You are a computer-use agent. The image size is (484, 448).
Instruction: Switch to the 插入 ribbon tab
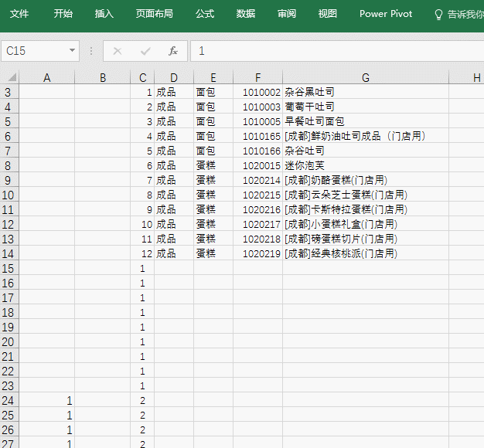[104, 14]
